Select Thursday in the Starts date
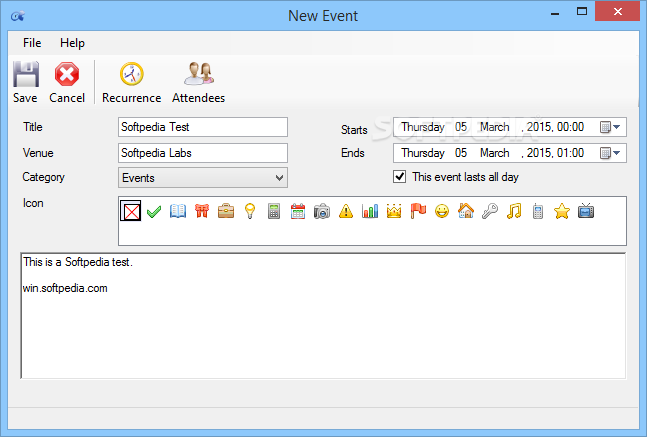 point(423,127)
